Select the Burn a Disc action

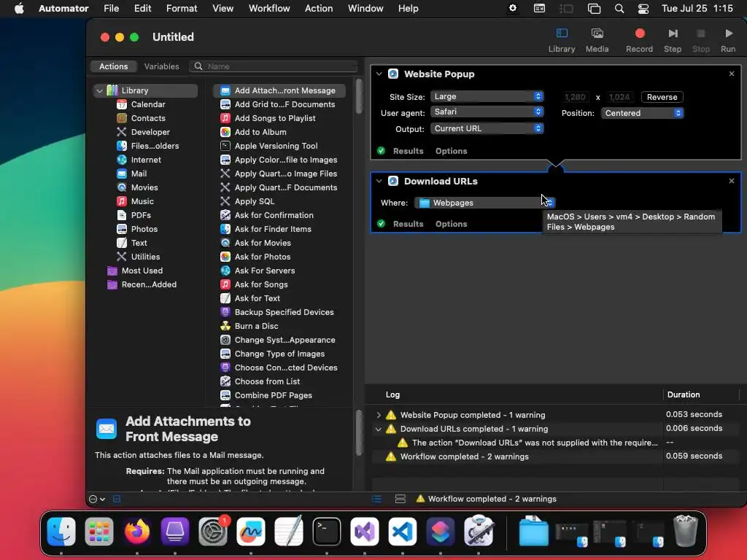click(256, 326)
